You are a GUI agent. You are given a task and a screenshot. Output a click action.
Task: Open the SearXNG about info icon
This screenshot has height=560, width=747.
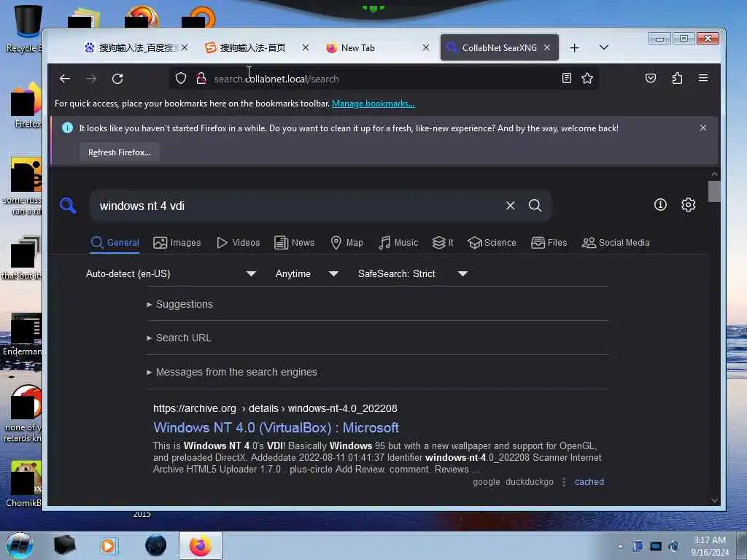pyautogui.click(x=660, y=205)
